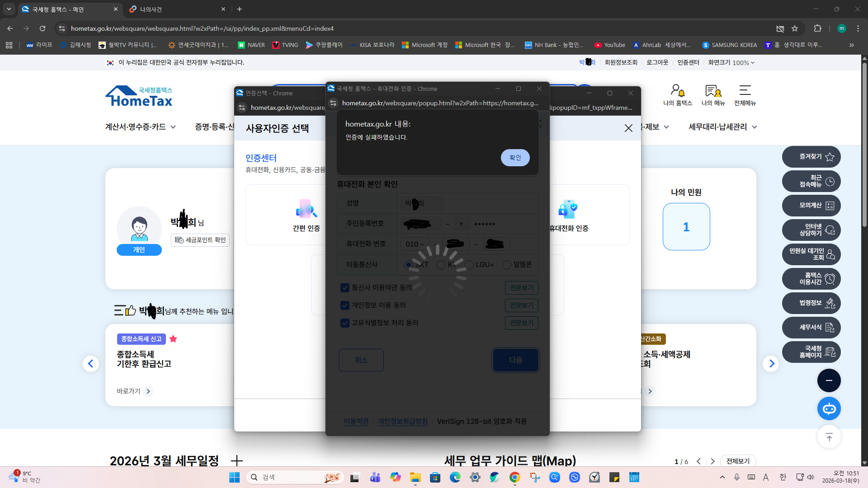The image size is (868, 488).
Task: Show more bookmarks with chevron
Action: (852, 45)
